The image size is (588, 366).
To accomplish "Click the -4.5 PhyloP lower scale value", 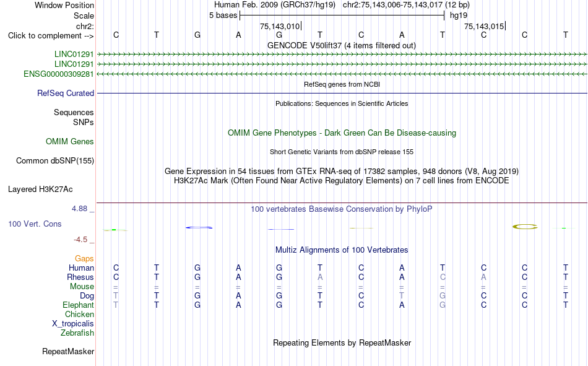I will coord(80,240).
